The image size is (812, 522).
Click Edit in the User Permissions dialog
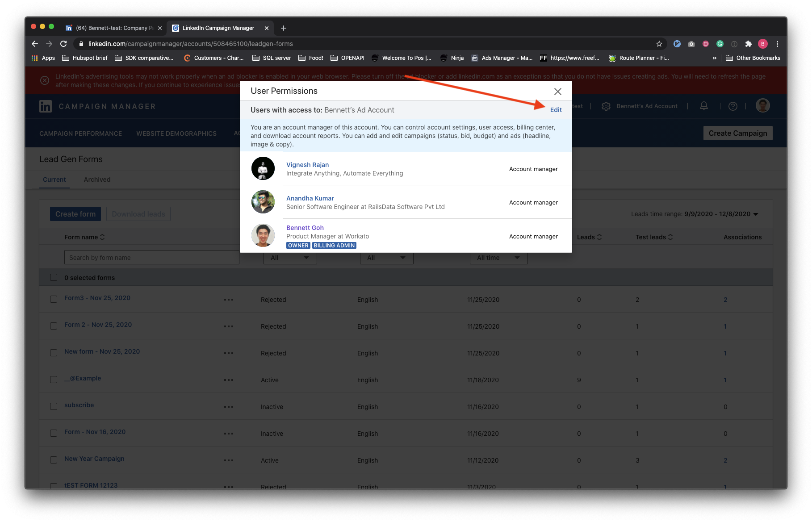tap(556, 110)
